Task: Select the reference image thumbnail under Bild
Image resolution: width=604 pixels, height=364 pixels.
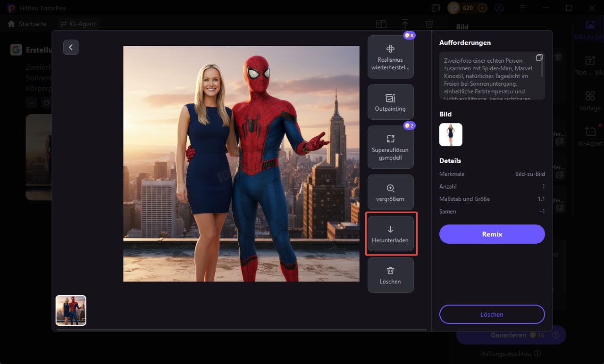Action: coord(451,135)
